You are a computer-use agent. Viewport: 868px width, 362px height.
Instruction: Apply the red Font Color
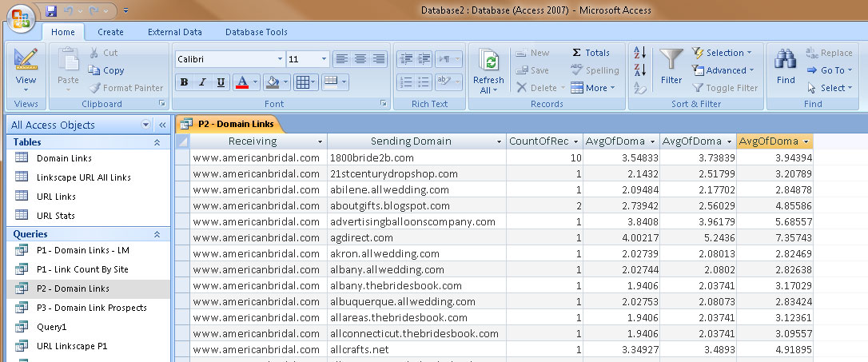click(x=242, y=82)
